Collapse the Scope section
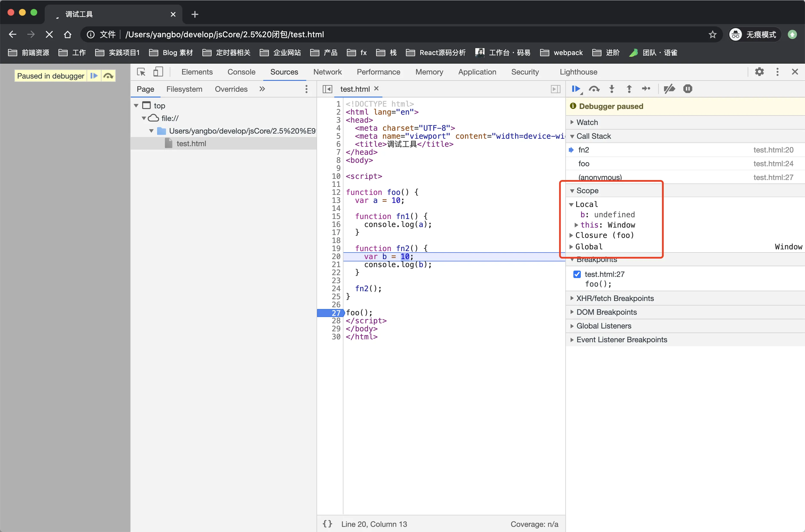This screenshot has width=805, height=532. pyautogui.click(x=685, y=190)
